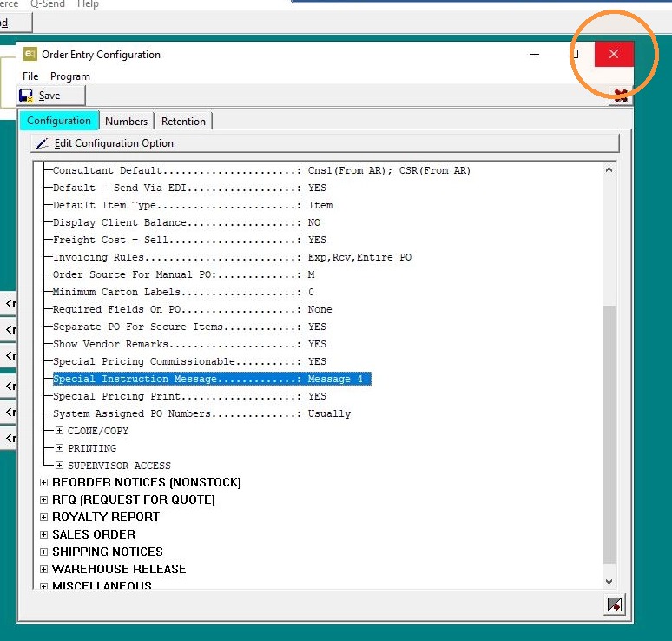Click the red X icon in toolbar
672x641 pixels.
(621, 96)
